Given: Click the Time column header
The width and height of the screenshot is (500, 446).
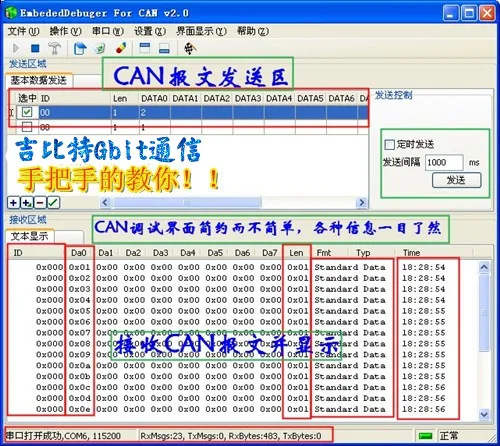Looking at the screenshot, I should (433, 253).
